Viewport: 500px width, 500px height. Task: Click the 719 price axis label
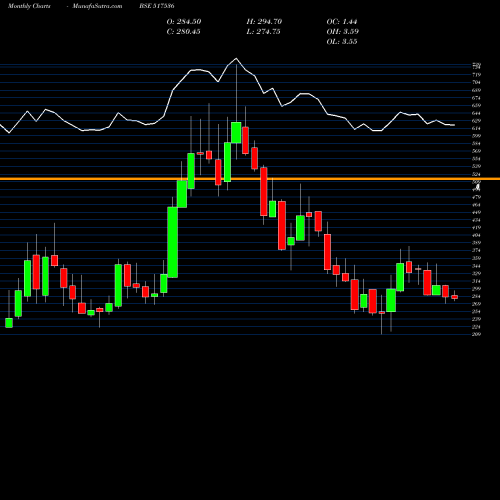[x=476, y=75]
